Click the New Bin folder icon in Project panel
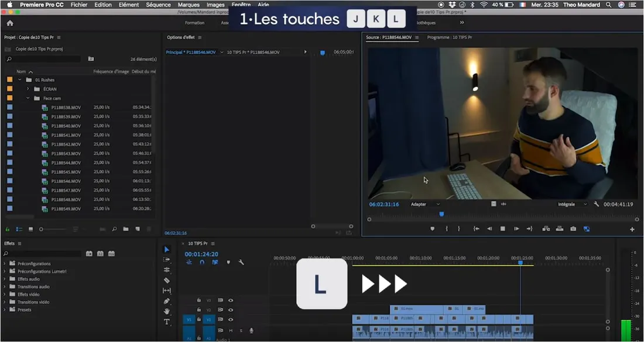 click(x=125, y=229)
